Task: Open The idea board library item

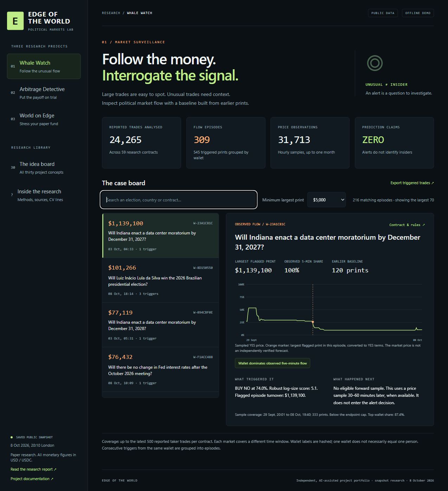Action: tap(44, 168)
